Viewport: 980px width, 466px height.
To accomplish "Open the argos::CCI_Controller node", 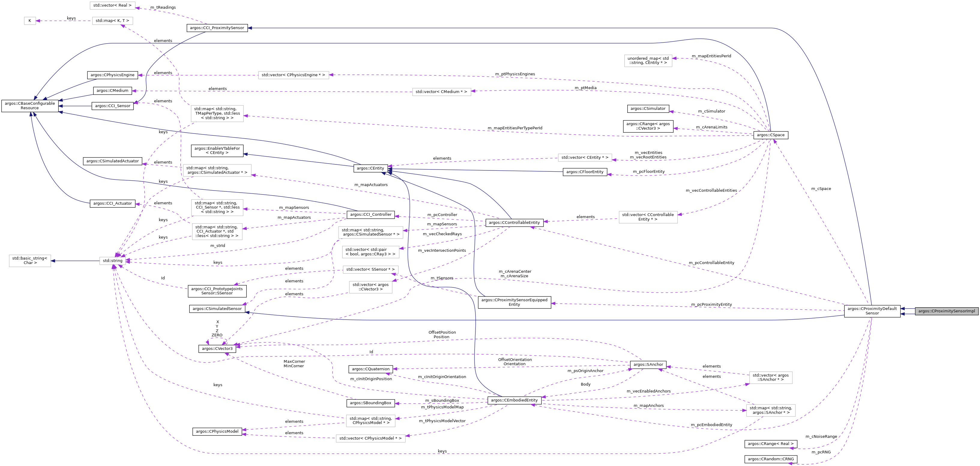I will pyautogui.click(x=371, y=215).
